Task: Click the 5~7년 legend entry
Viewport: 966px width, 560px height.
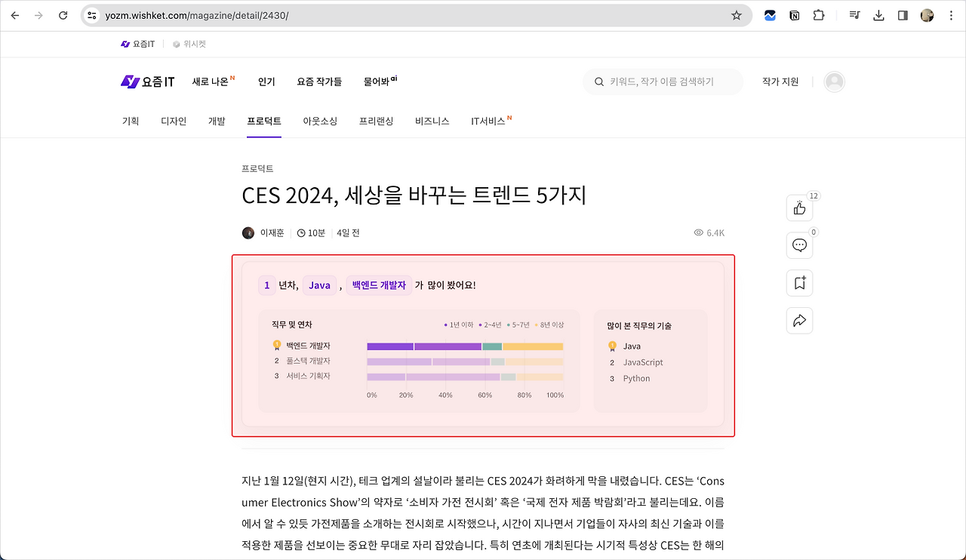Action: (519, 325)
